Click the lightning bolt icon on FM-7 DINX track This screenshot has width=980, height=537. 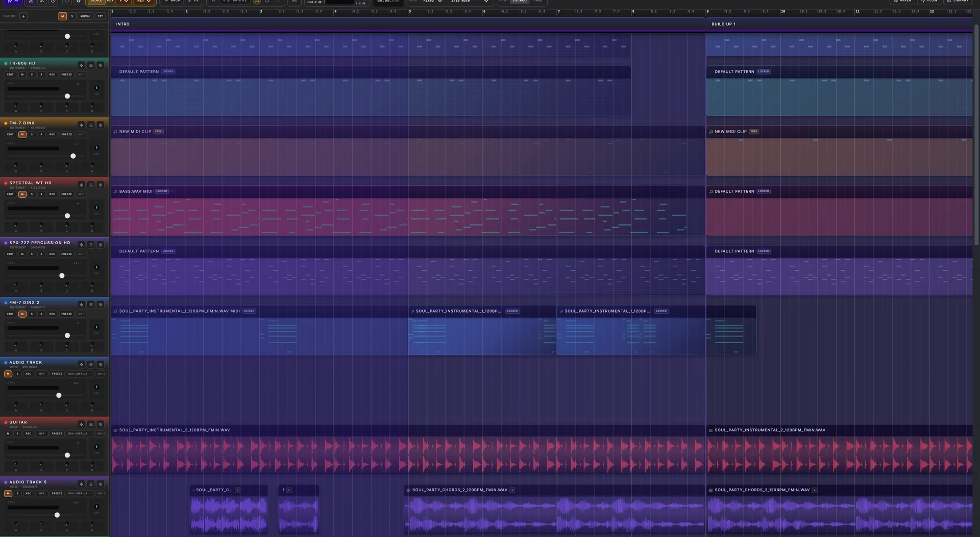[81, 125]
